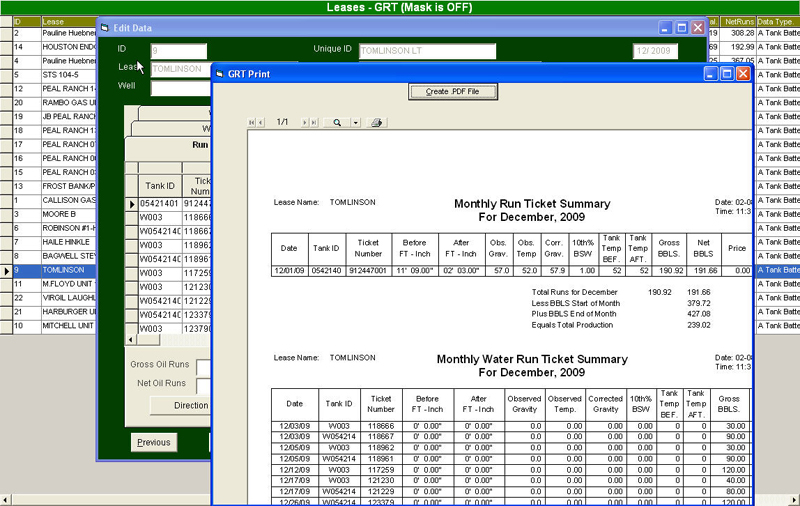Viewport: 800px width, 506px height.
Task: Click the Unique ID field TOMLINSON LT
Action: tap(427, 51)
